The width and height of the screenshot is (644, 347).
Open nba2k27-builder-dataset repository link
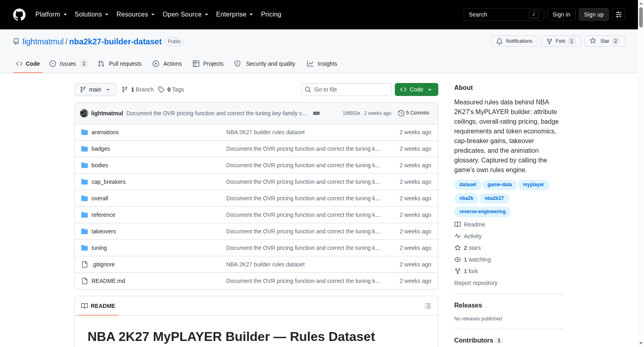click(x=116, y=42)
